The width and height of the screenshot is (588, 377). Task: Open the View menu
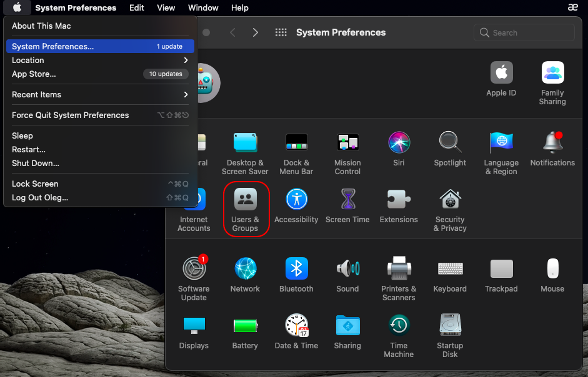tap(166, 7)
